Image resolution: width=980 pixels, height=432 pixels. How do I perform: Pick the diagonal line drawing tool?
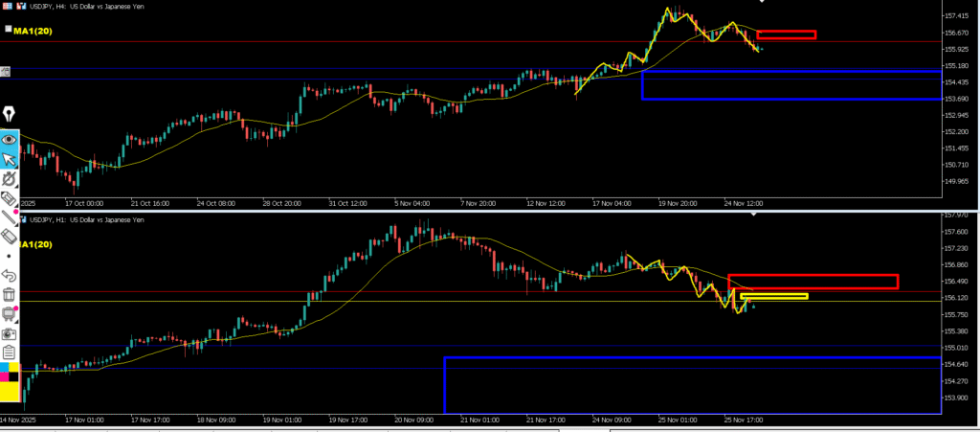pos(9,217)
